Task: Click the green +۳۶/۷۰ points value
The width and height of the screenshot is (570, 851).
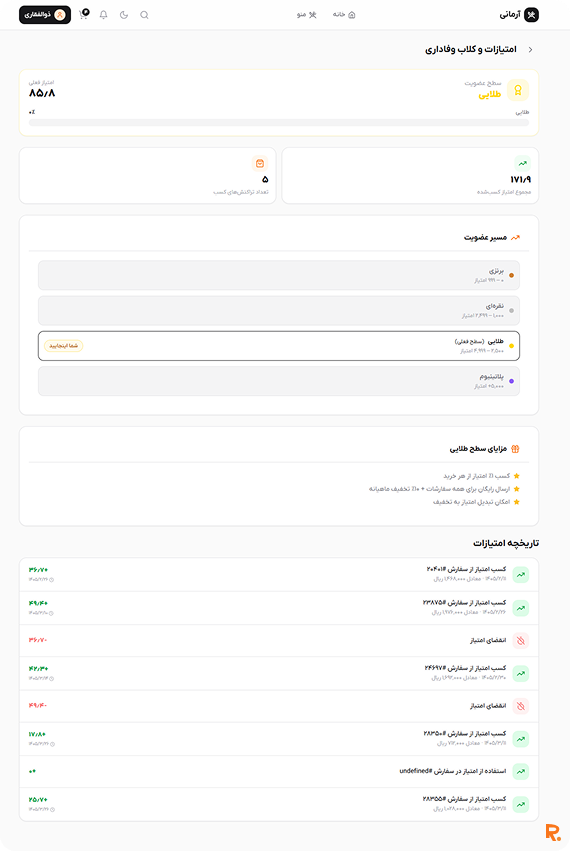Action: click(38, 570)
